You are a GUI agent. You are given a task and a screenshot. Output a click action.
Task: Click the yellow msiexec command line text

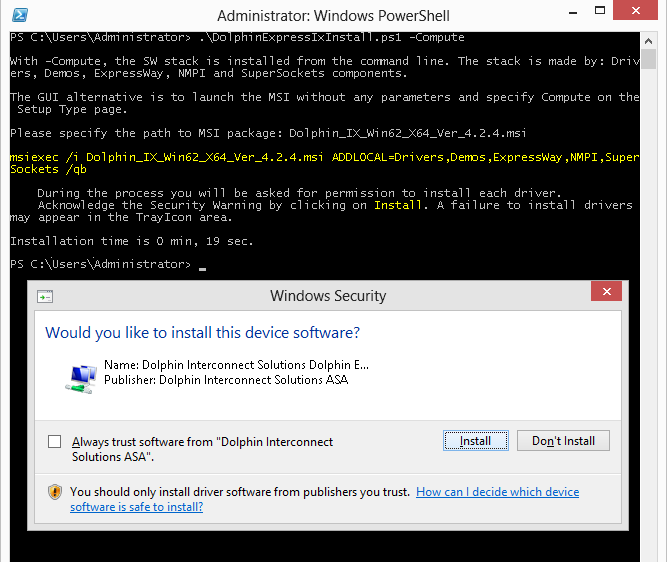[x=325, y=163]
